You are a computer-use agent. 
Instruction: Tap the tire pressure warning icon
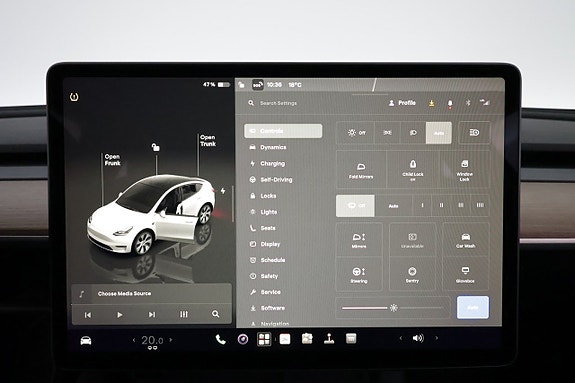coord(74,97)
